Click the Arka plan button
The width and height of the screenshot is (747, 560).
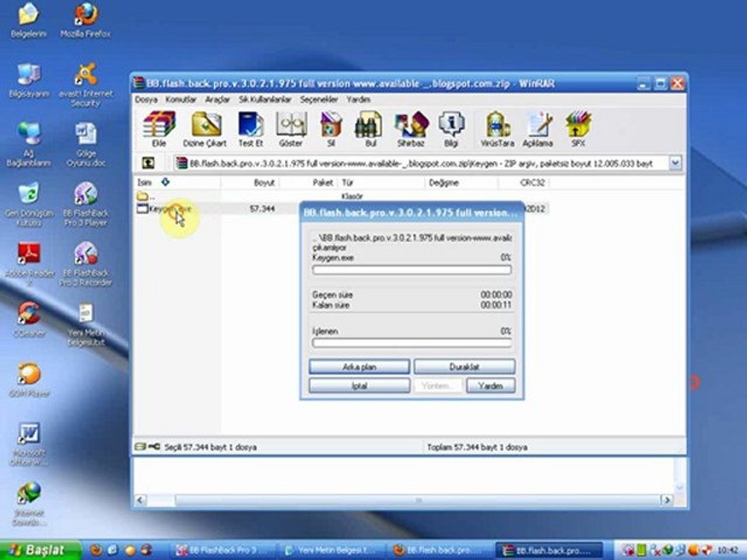[x=359, y=366]
